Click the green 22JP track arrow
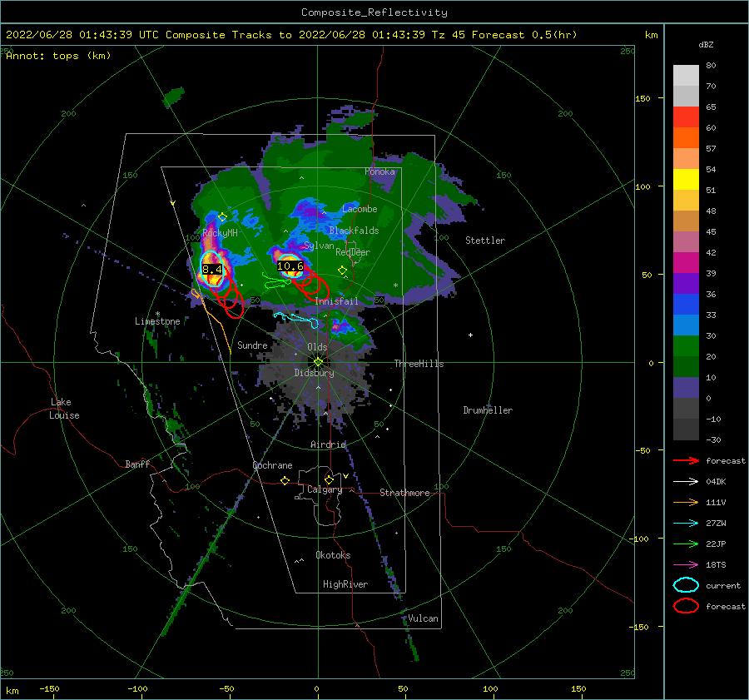Image resolution: width=749 pixels, height=700 pixels. [x=686, y=544]
